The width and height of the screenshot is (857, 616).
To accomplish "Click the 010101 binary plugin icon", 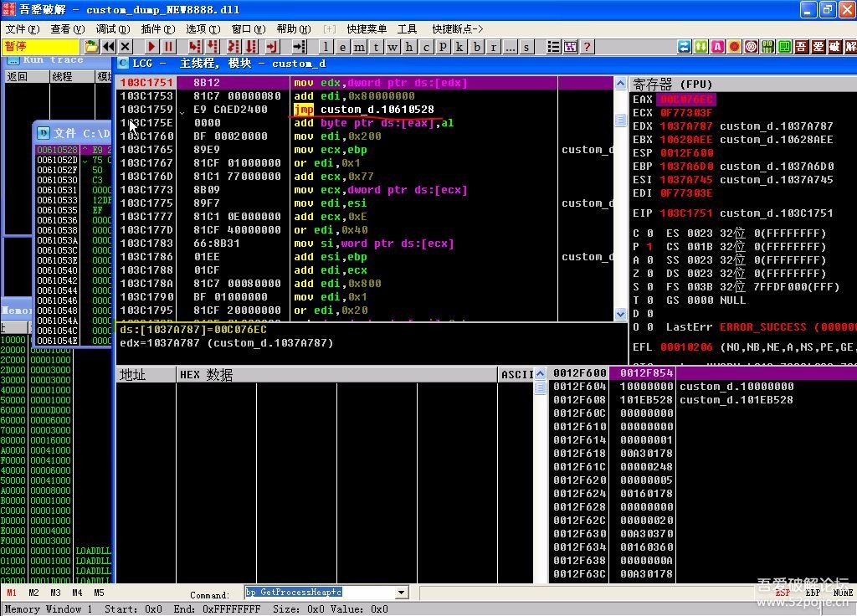I will (768, 47).
